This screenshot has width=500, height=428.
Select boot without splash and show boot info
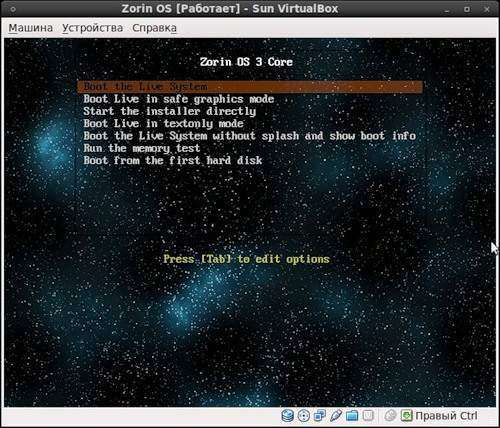coord(250,136)
